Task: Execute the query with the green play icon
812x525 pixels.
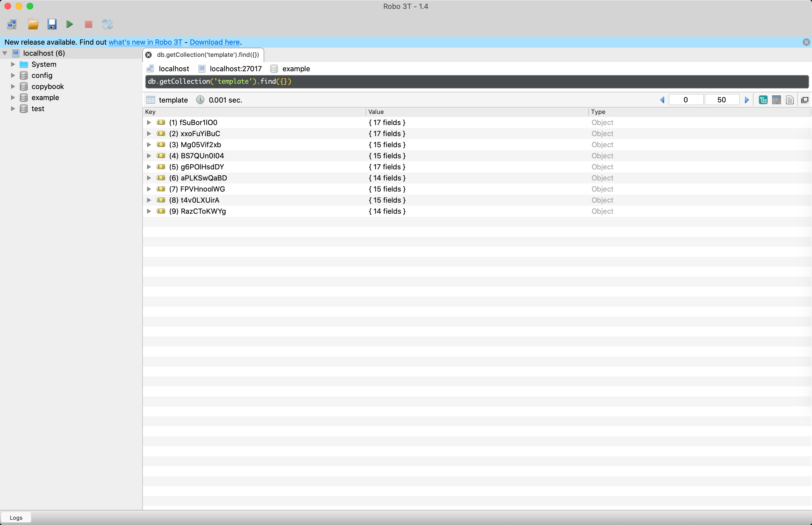Action: (70, 24)
